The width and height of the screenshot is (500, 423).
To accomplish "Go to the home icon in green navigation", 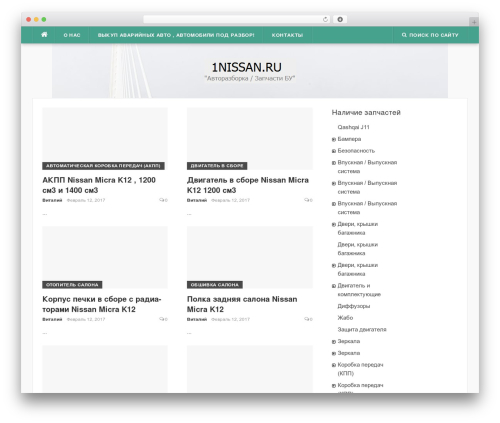I will click(44, 35).
